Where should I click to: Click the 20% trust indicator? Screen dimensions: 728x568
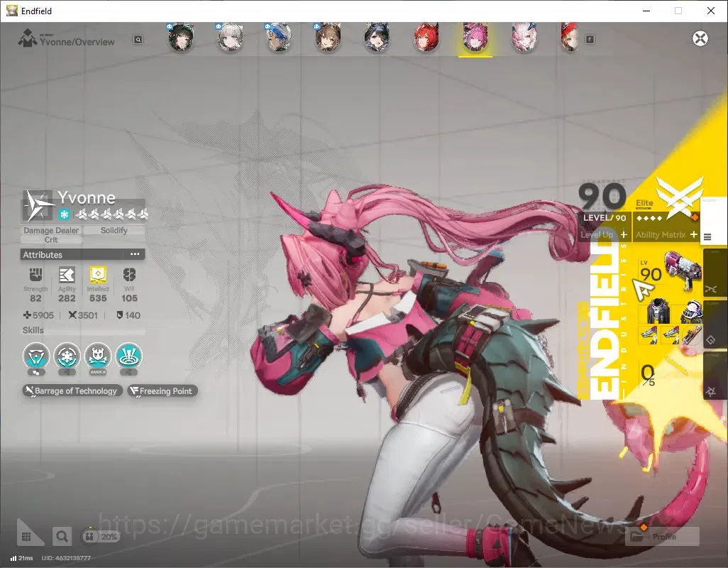click(x=101, y=537)
